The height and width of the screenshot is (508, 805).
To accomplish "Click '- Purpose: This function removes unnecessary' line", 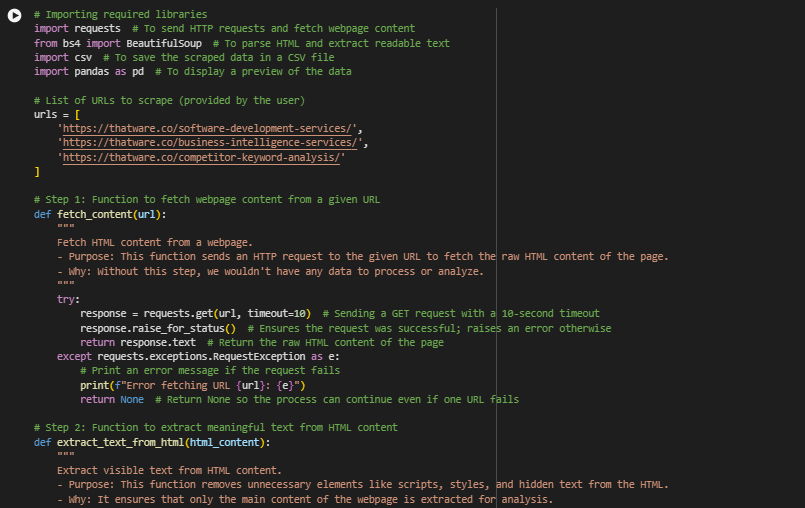I will [363, 484].
